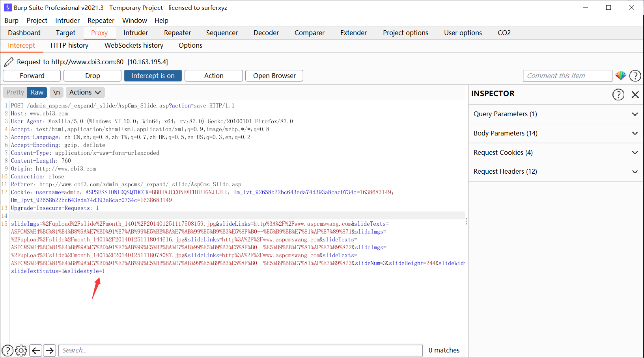Click the Drop button

[93, 76]
